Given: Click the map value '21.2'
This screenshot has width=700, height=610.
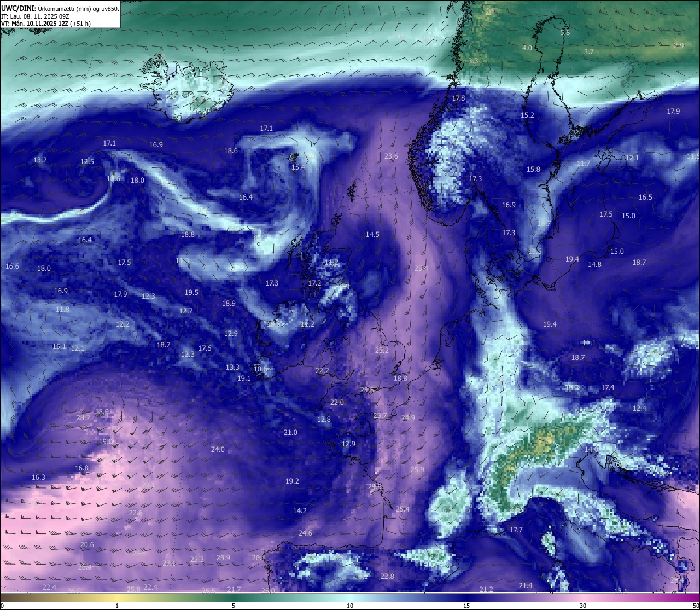Looking at the screenshot, I should tap(486, 589).
